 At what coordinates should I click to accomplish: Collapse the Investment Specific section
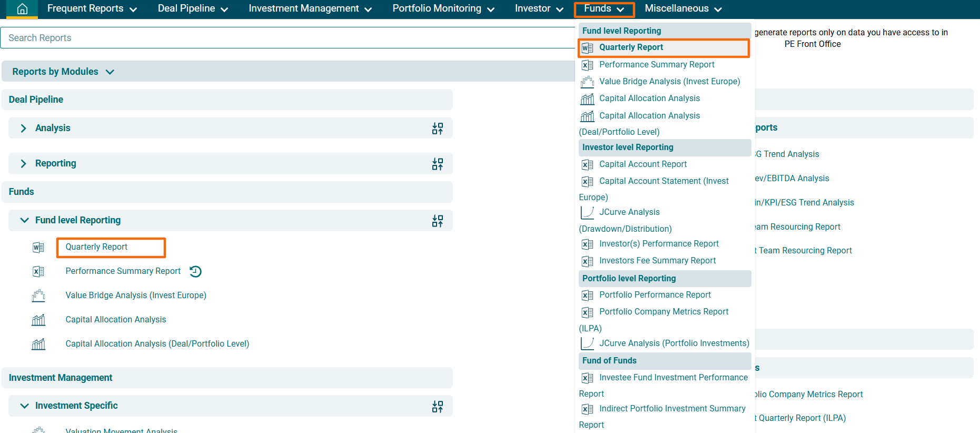(24, 406)
